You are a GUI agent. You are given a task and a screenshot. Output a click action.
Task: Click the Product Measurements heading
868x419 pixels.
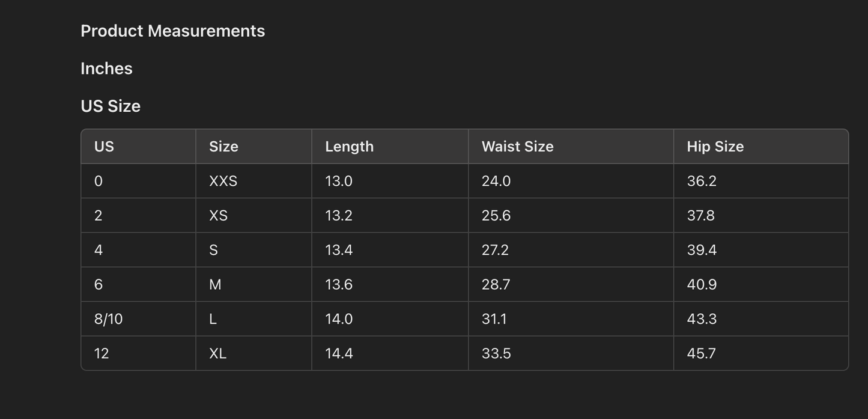(172, 31)
